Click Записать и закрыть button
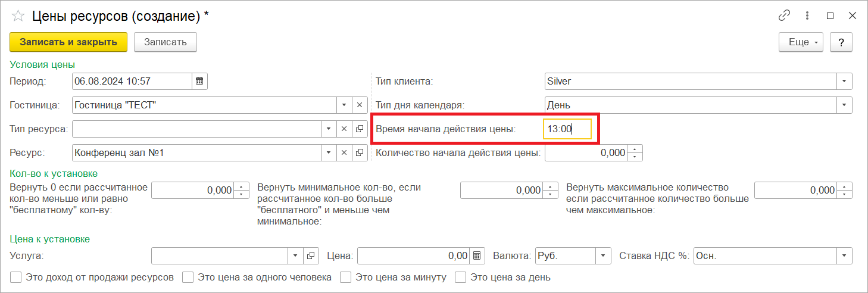Image resolution: width=868 pixels, height=293 pixels. click(x=68, y=42)
